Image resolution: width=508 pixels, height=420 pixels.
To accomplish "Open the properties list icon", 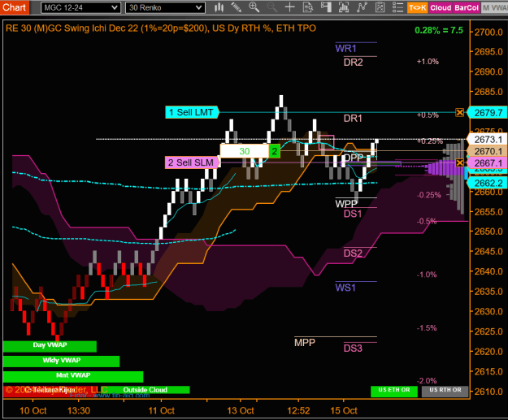I will pyautogui.click(x=397, y=7).
